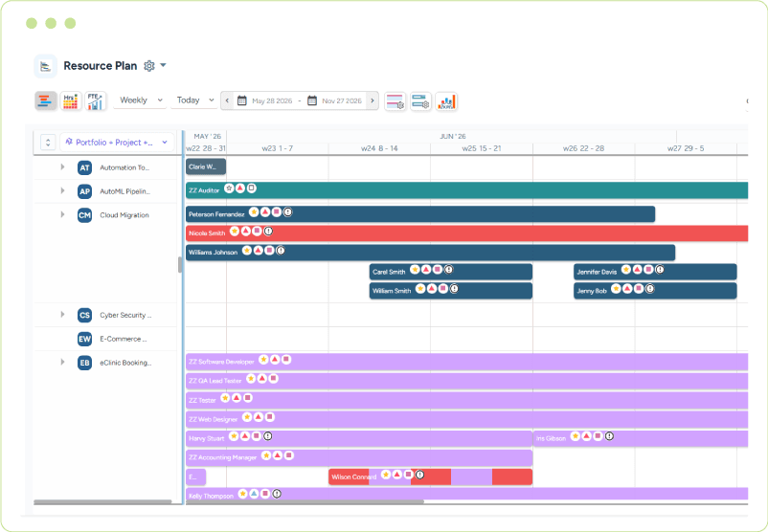Click triangle icon on Jennifer Davis bar

click(637, 269)
